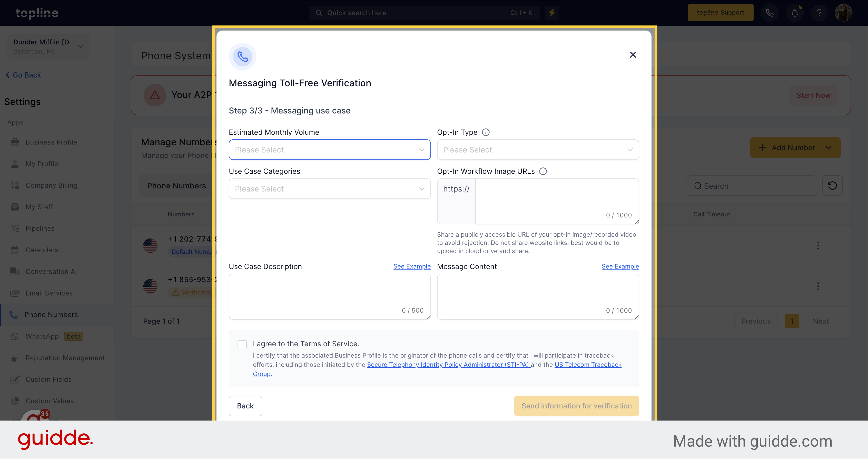This screenshot has height=459, width=868.
Task: Focus the Use Case Description text area
Action: tap(330, 297)
